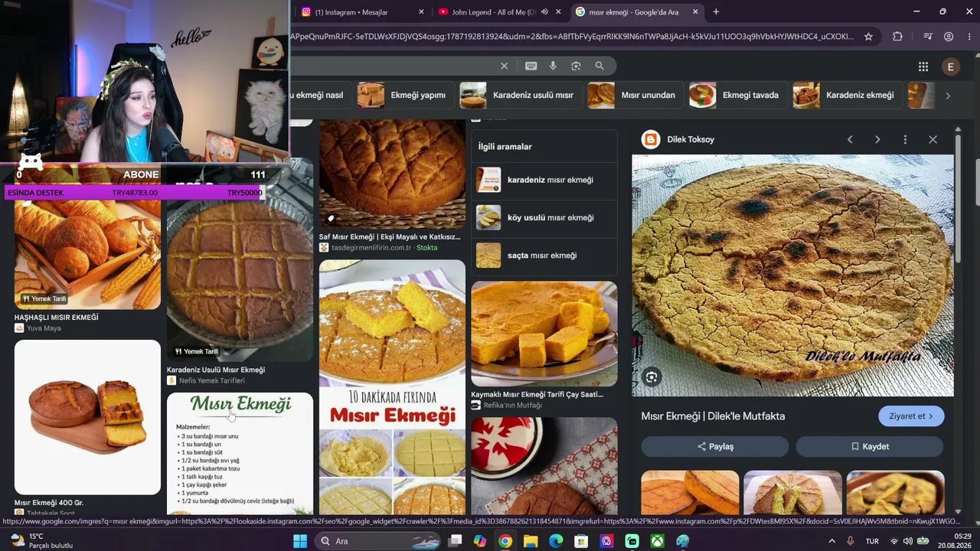The width and height of the screenshot is (980, 551).
Task: Open the Mısır Ekmeği recipe card image
Action: point(240,454)
